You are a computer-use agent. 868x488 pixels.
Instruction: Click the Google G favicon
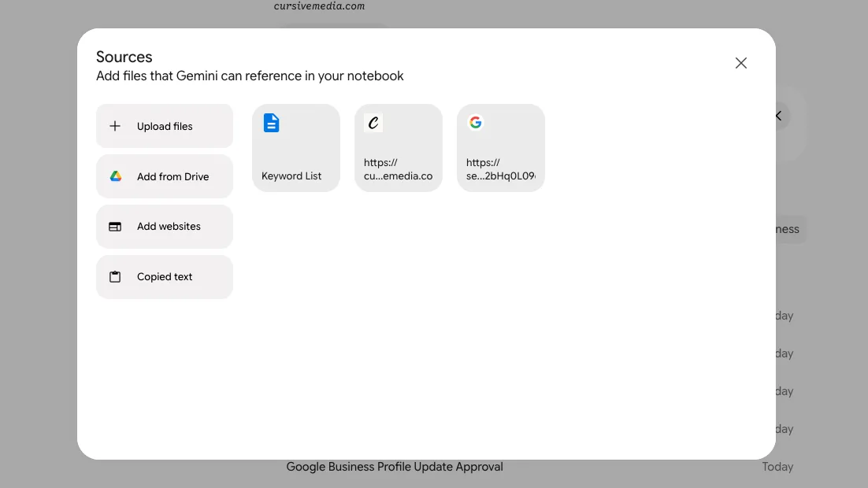(x=476, y=122)
